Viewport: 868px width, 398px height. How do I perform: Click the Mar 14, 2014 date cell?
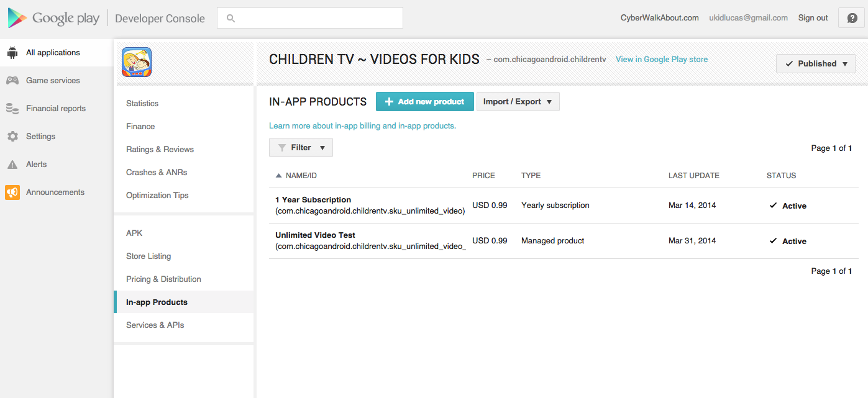point(692,206)
